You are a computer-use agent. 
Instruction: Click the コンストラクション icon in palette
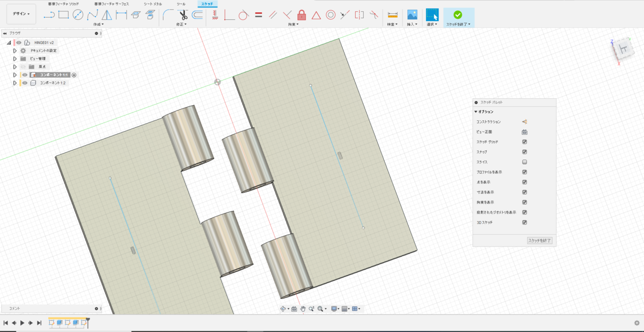(524, 122)
